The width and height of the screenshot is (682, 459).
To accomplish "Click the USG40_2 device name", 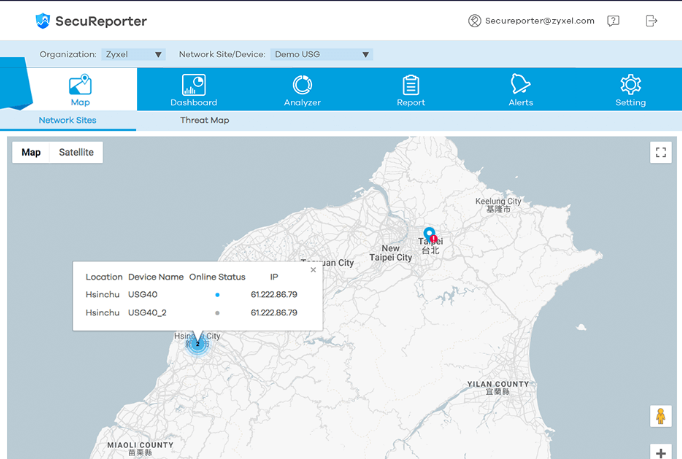I will [x=147, y=313].
